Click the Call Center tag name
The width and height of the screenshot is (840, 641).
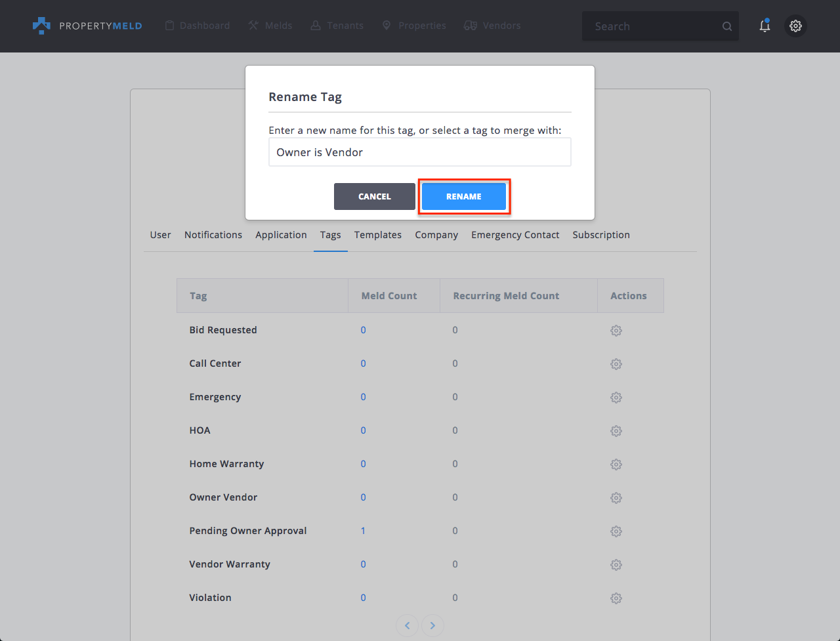pos(215,363)
